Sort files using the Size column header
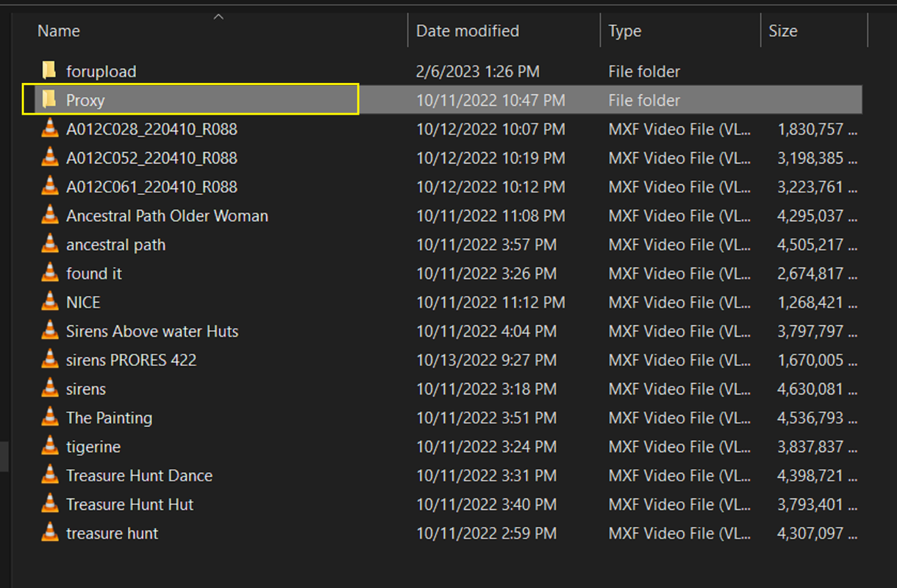 [x=783, y=31]
